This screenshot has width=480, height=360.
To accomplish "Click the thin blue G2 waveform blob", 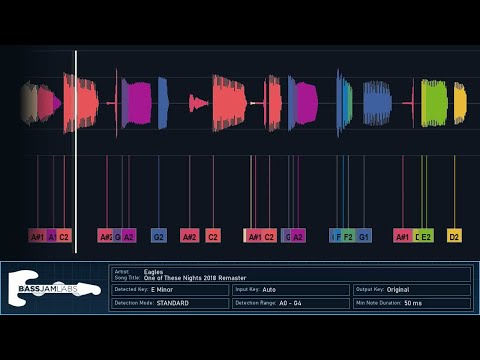I will (163, 103).
